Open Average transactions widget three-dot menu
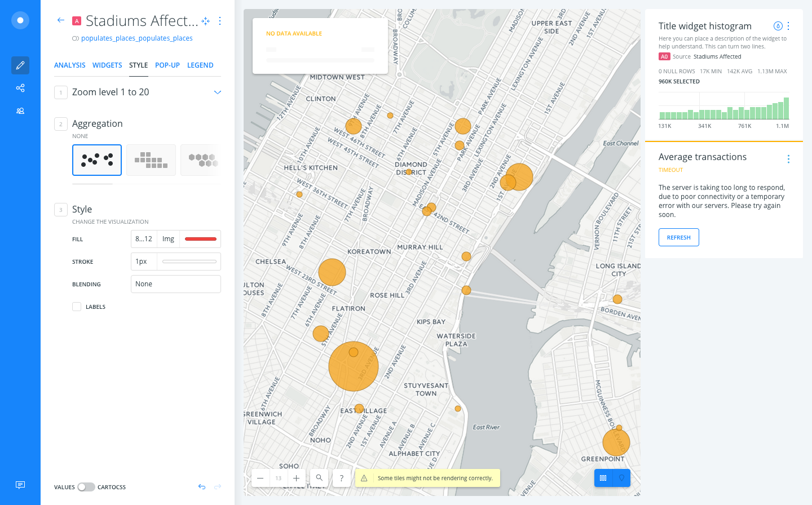This screenshot has height=505, width=812. 788,159
